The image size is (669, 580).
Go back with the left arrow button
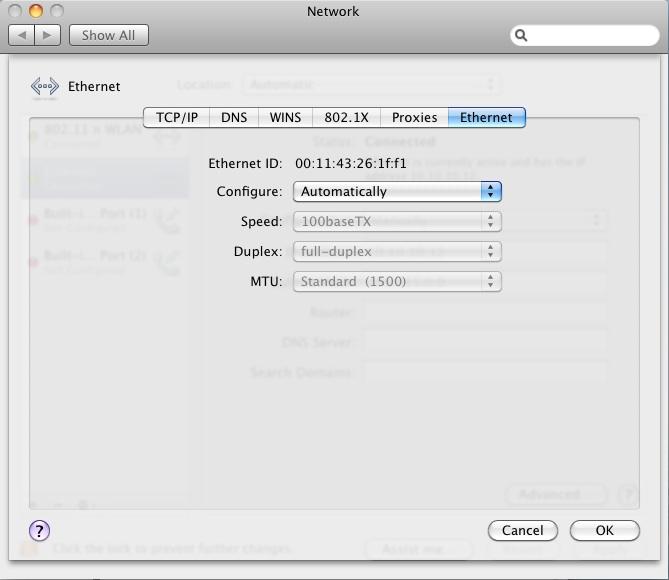pos(21,35)
